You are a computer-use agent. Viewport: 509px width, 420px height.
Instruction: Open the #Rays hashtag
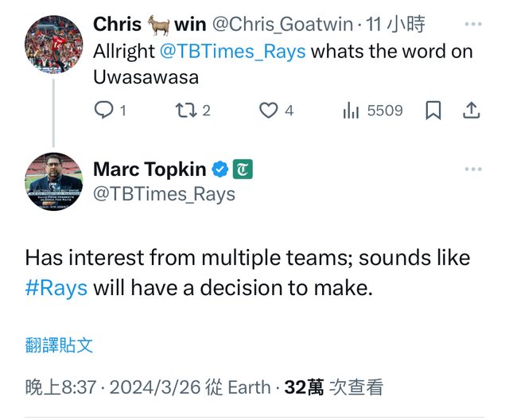point(56,287)
